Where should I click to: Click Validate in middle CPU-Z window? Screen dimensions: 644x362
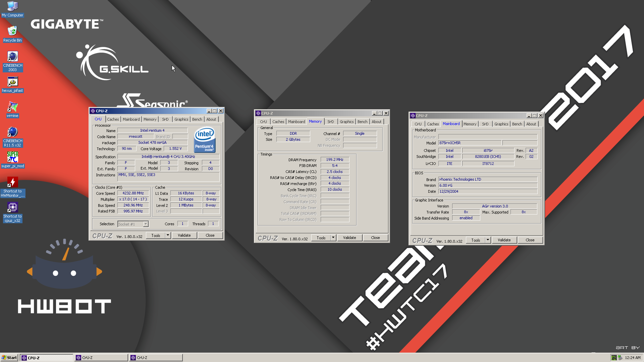click(x=350, y=238)
